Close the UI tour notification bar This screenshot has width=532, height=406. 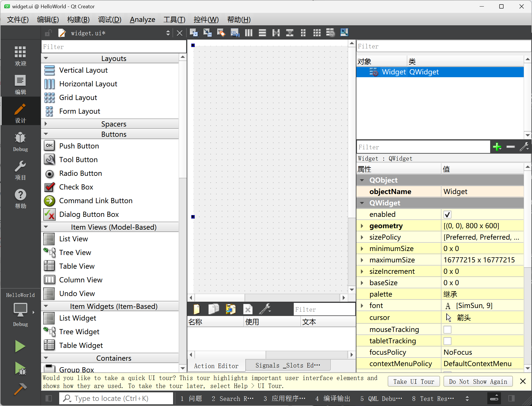523,381
